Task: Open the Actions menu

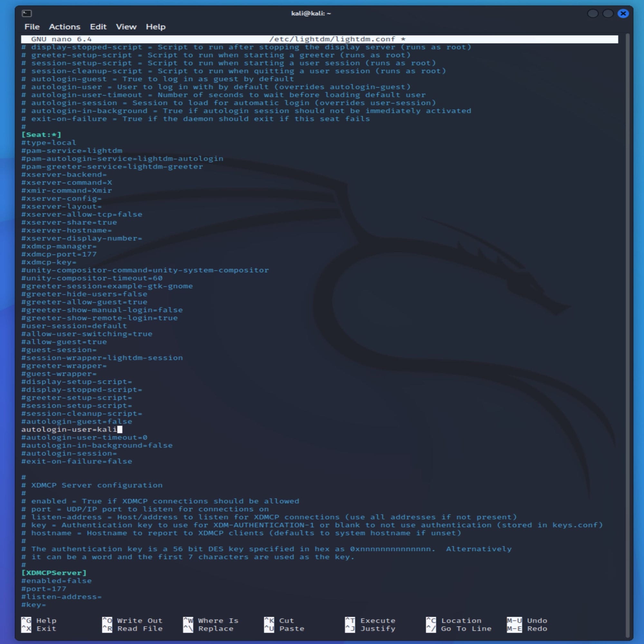Action: (x=64, y=27)
